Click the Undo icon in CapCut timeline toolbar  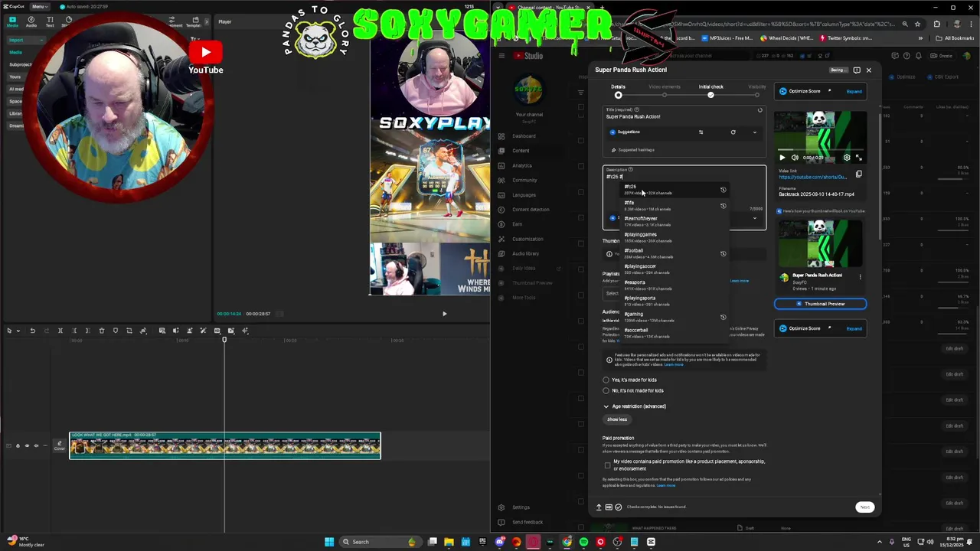coord(32,331)
